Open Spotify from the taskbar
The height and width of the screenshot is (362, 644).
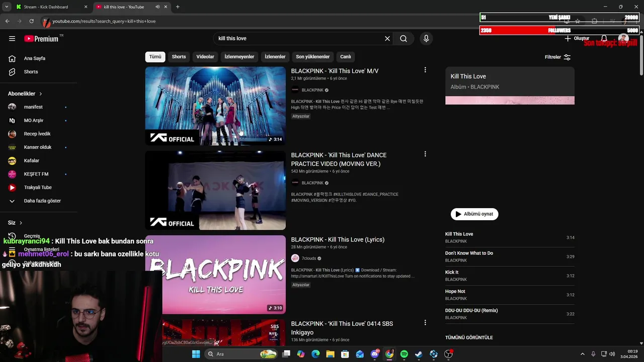(x=404, y=354)
